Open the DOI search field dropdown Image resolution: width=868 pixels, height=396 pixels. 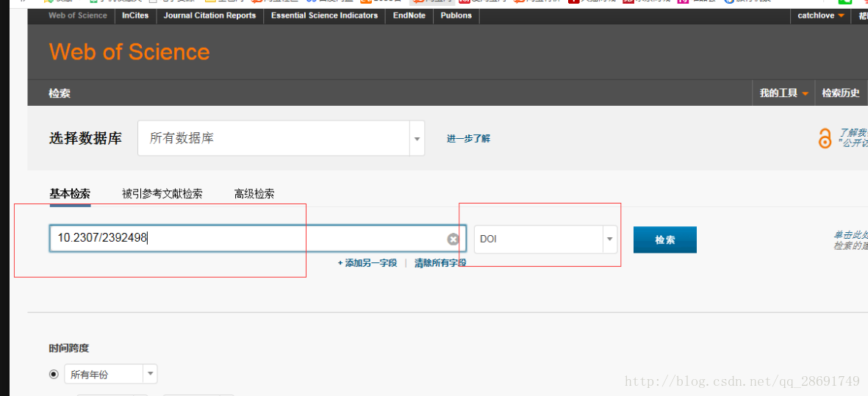pos(546,240)
